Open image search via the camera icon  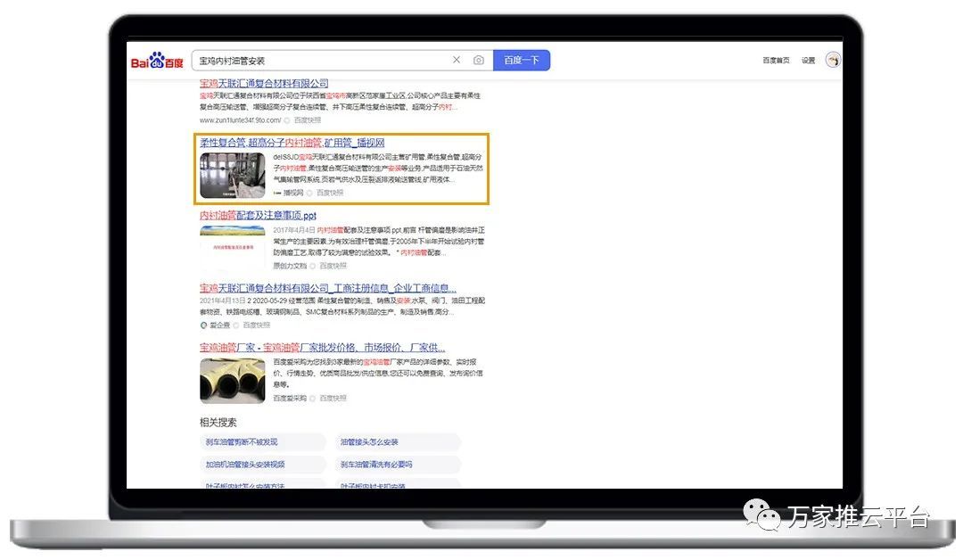pos(479,61)
